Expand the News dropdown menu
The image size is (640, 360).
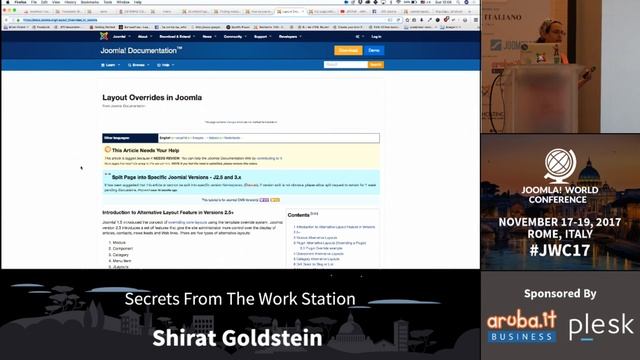click(210, 37)
